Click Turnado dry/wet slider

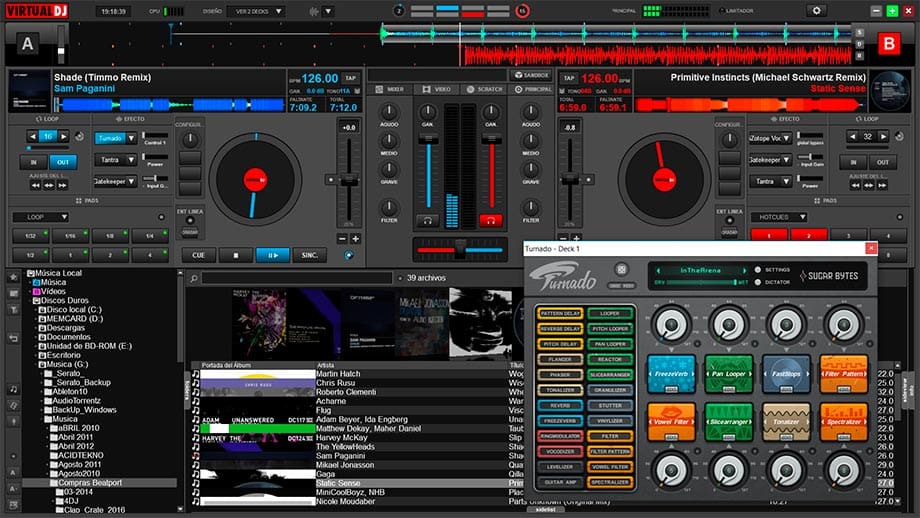click(701, 283)
